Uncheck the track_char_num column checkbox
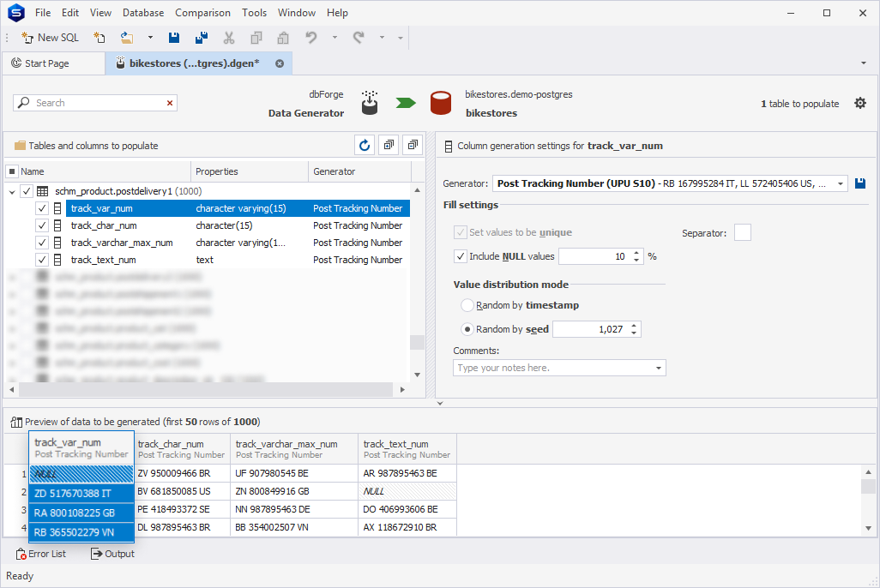The width and height of the screenshot is (880, 588). [41, 225]
